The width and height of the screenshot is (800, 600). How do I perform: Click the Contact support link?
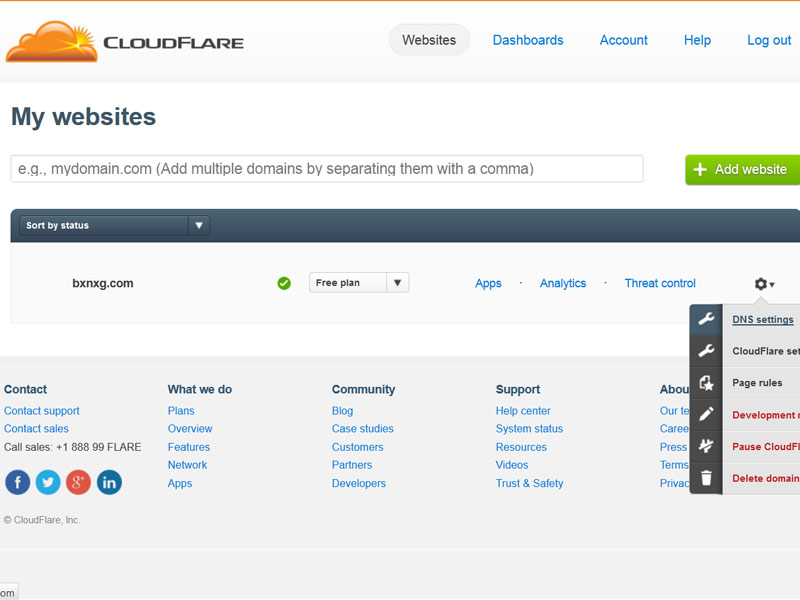42,411
